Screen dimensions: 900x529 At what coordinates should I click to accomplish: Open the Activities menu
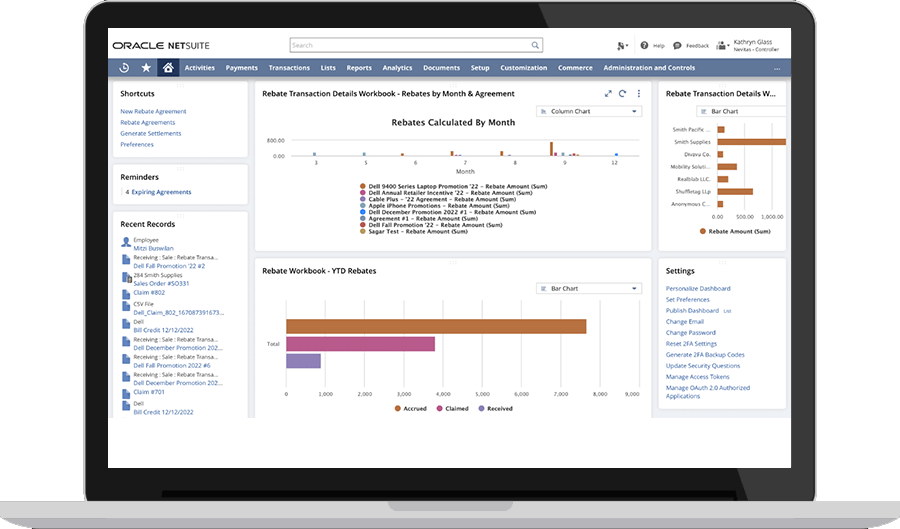[199, 68]
